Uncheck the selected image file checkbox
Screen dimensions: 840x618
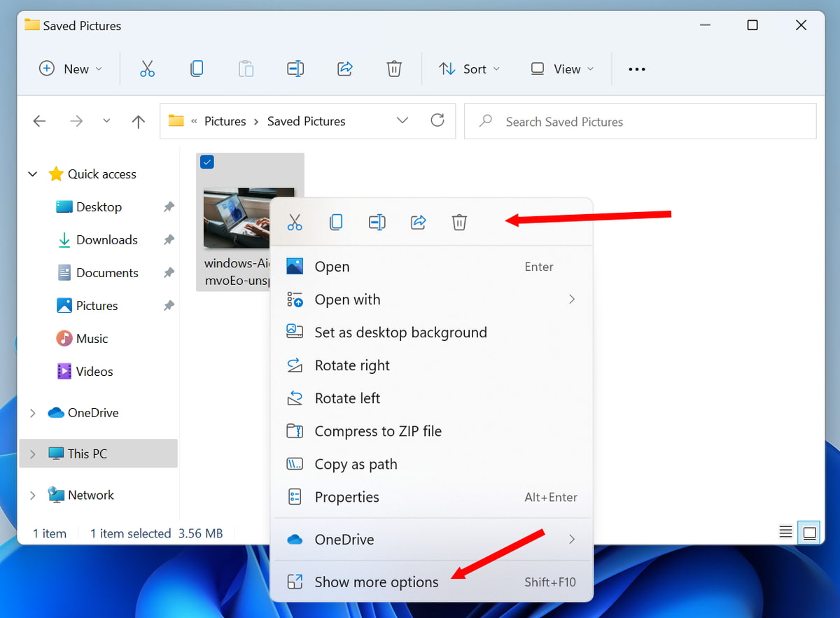[x=207, y=162]
